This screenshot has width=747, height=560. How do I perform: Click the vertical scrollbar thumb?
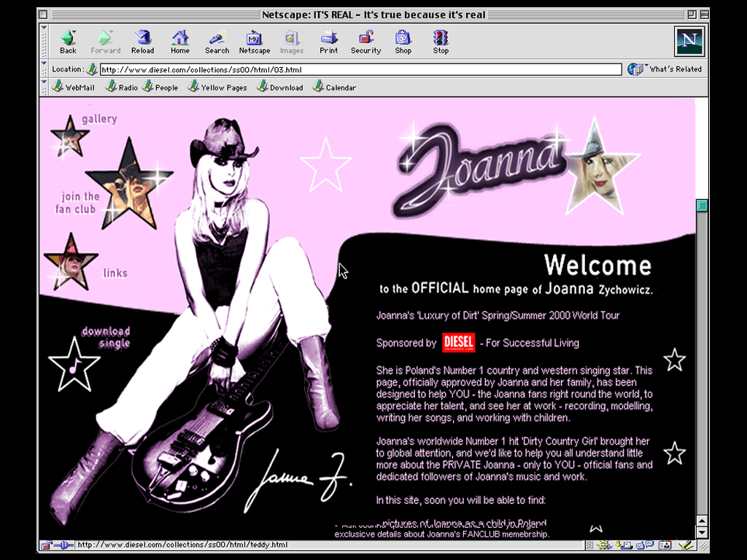click(702, 205)
